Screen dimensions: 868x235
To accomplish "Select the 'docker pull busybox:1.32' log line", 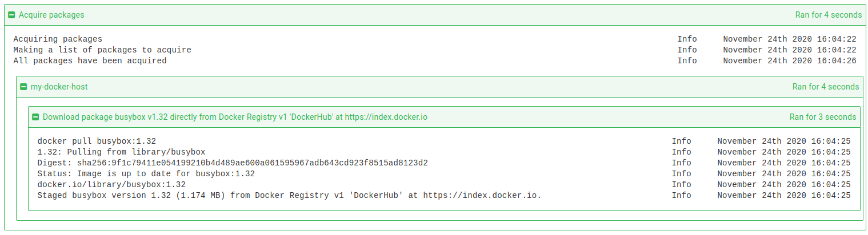I will coord(97,141).
